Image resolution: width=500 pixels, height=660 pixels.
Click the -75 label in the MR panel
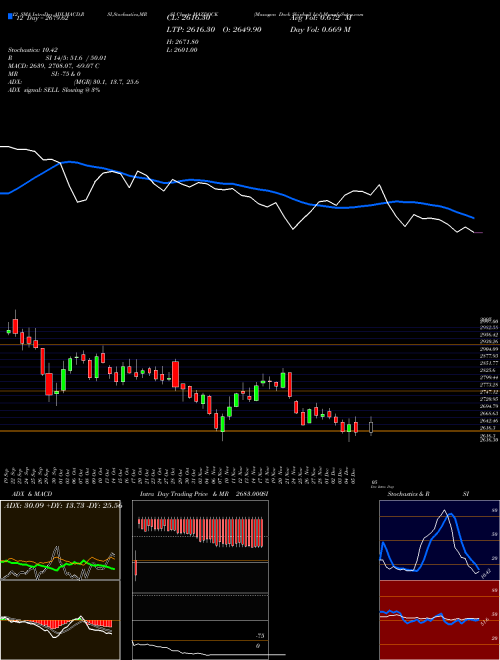[261, 636]
